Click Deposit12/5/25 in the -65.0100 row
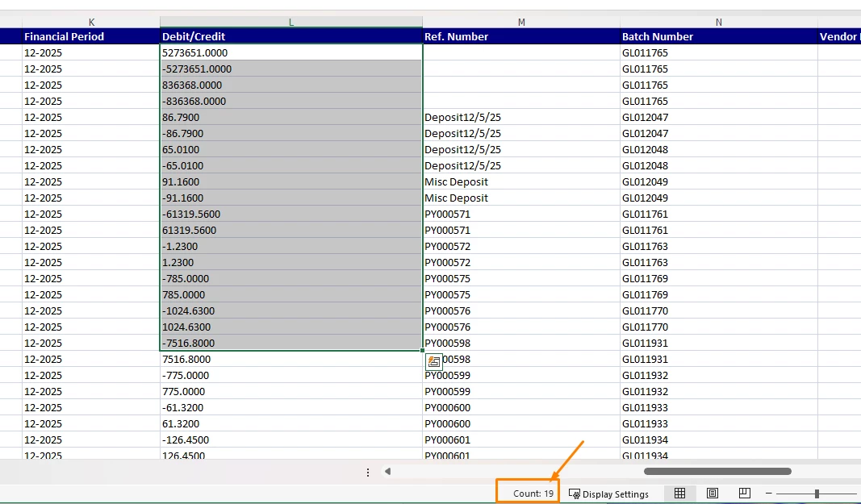Image resolution: width=861 pixels, height=504 pixels. [x=462, y=166]
